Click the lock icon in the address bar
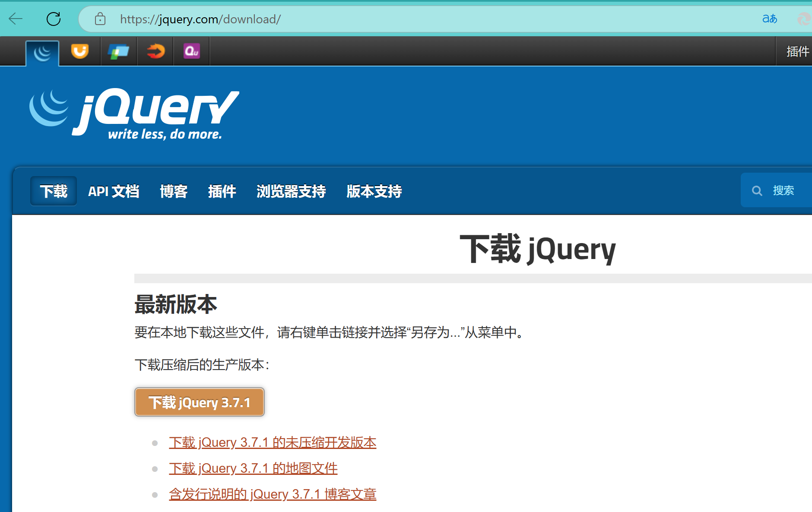 pyautogui.click(x=100, y=19)
